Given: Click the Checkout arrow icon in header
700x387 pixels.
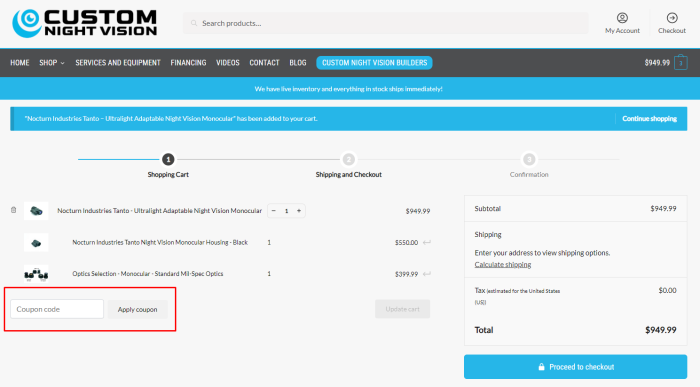Looking at the screenshot, I should (x=672, y=18).
